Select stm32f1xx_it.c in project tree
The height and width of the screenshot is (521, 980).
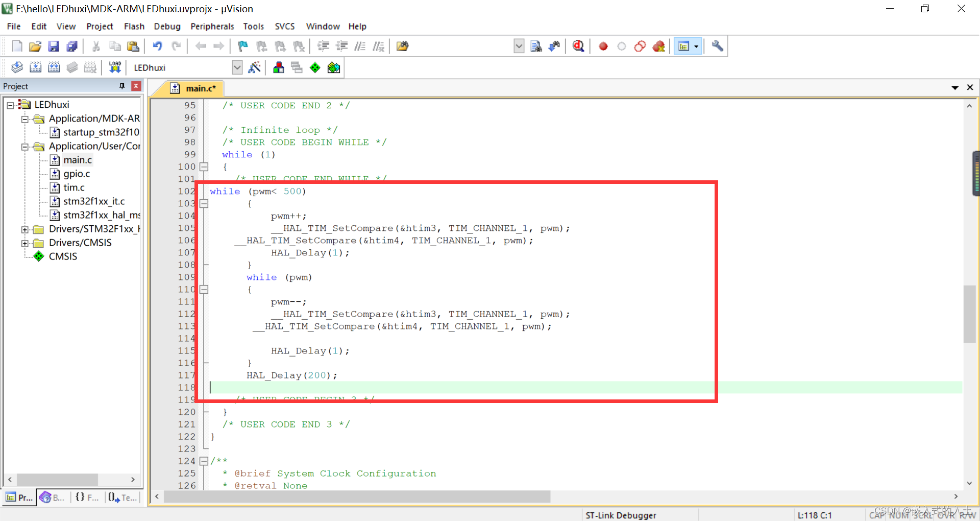pyautogui.click(x=94, y=201)
